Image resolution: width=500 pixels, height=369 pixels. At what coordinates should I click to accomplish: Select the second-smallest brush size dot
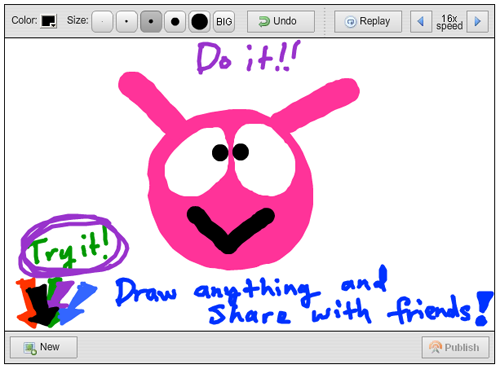click(127, 22)
